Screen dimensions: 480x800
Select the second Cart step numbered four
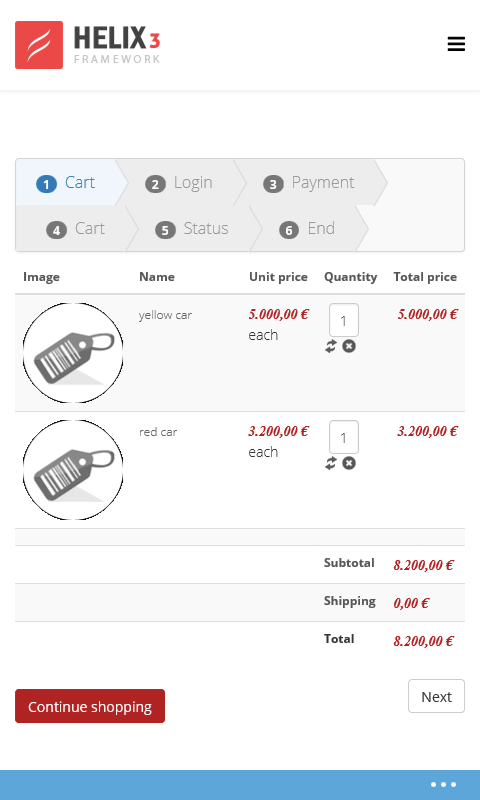(x=75, y=229)
